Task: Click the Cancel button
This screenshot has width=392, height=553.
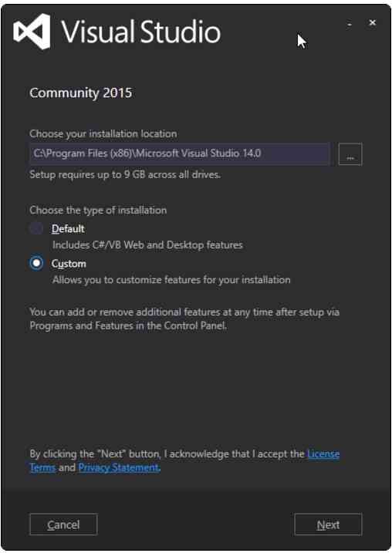Action: point(63,524)
